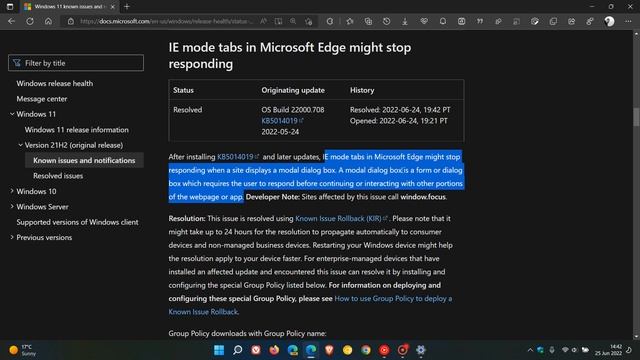This screenshot has height=360, width=640.
Task: Open Windows release health page
Action: point(55,83)
